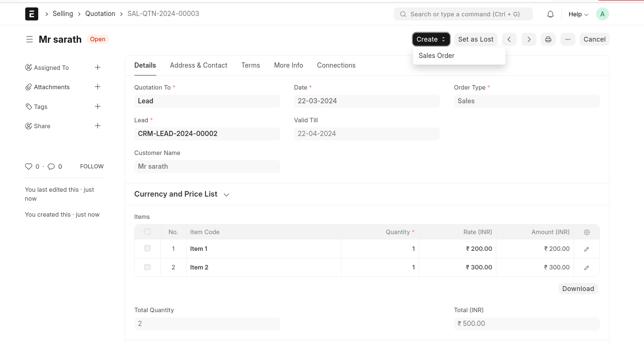Check the select-all items header checkbox
The image size is (644, 346).
(147, 232)
